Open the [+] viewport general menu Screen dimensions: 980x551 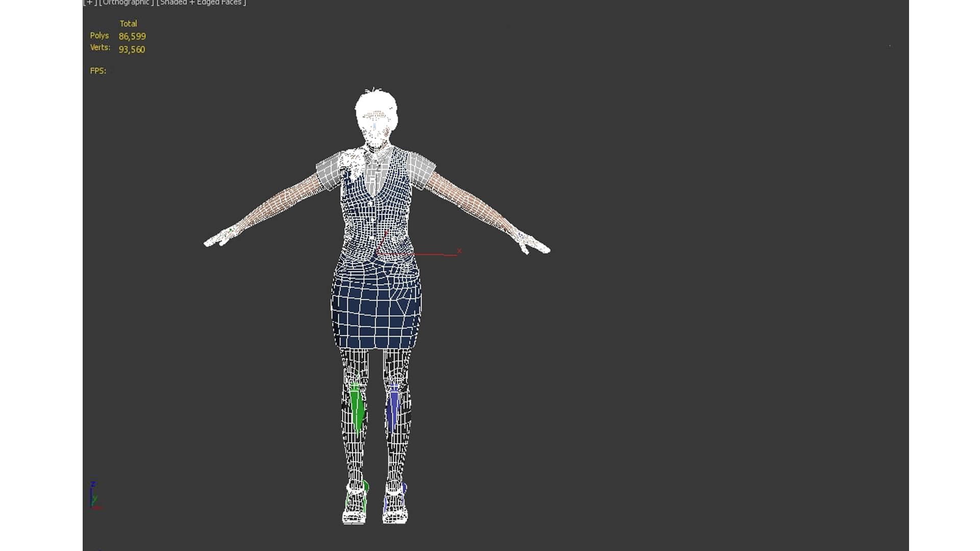coord(90,3)
